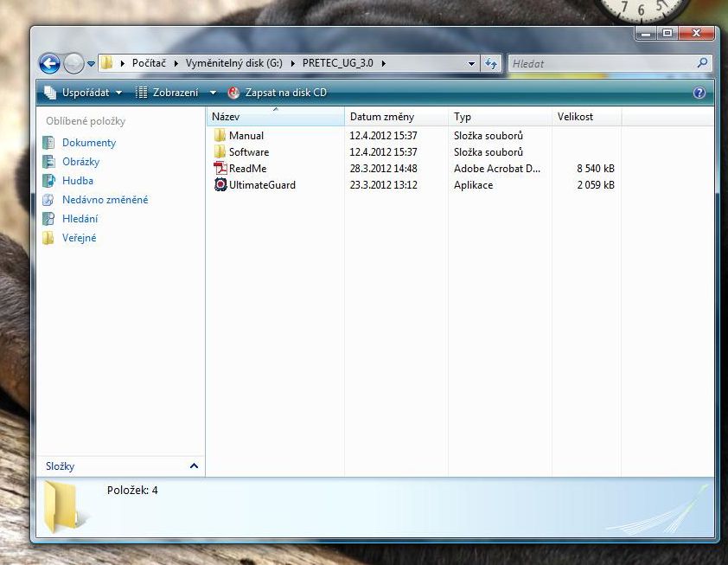Open Help with the question mark icon

pos(699,93)
